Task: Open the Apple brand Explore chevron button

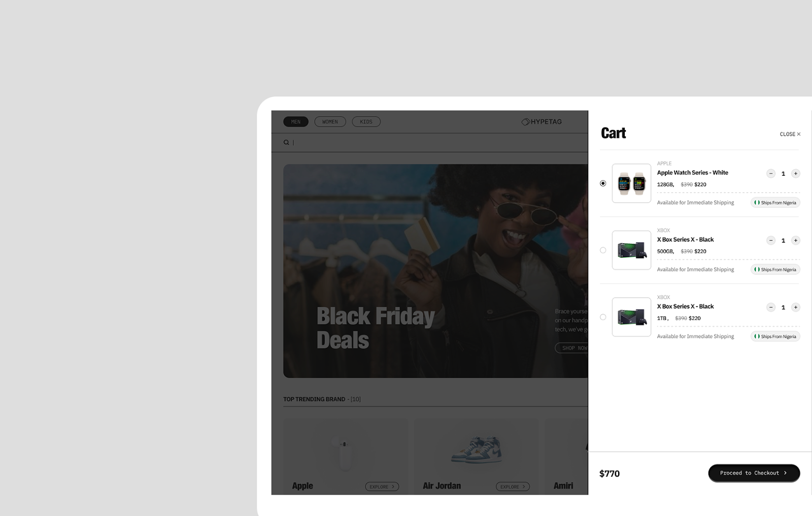Action: [x=382, y=487]
